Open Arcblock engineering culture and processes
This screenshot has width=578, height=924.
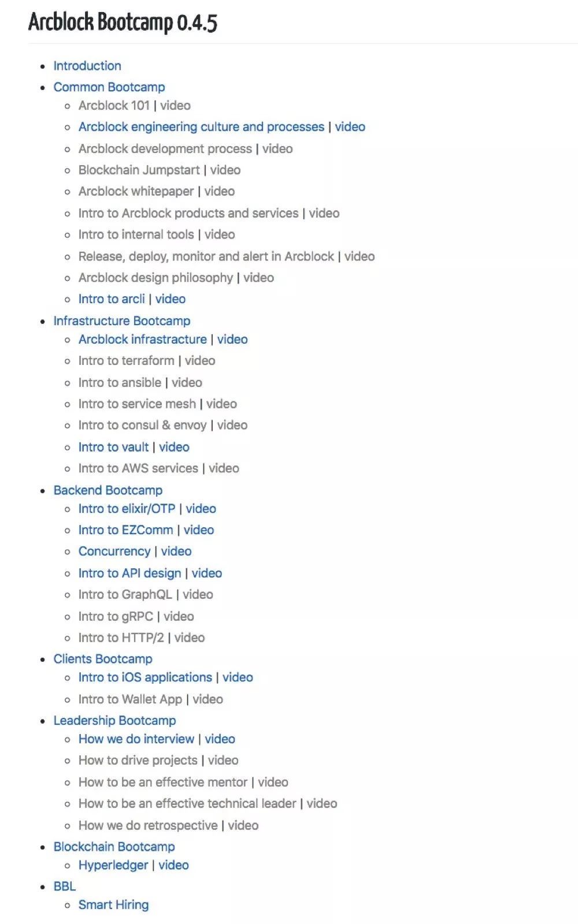[201, 127]
